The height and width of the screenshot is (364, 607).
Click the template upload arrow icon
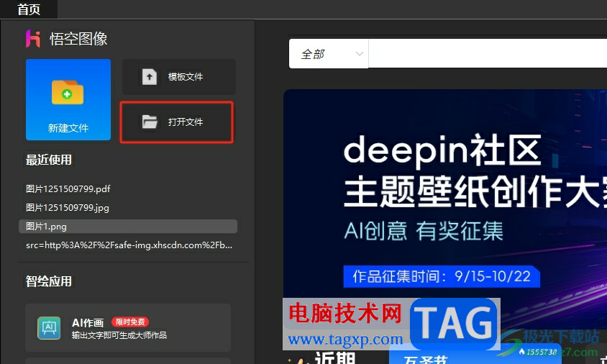[150, 77]
